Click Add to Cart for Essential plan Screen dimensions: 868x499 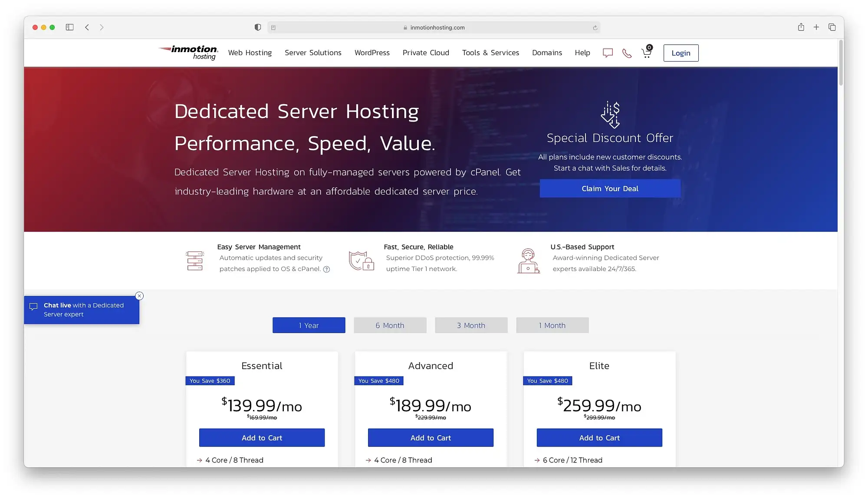click(262, 437)
